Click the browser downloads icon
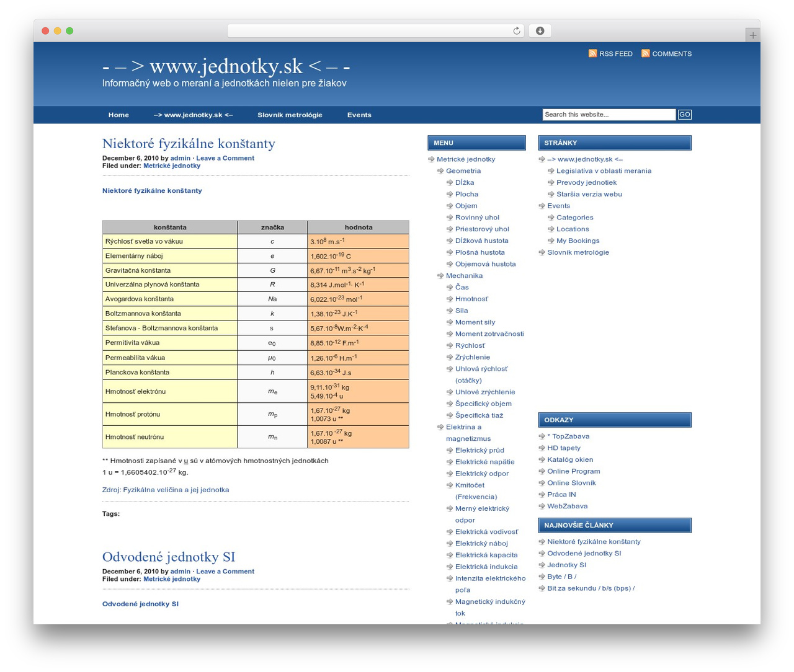794x672 pixels. coord(540,31)
